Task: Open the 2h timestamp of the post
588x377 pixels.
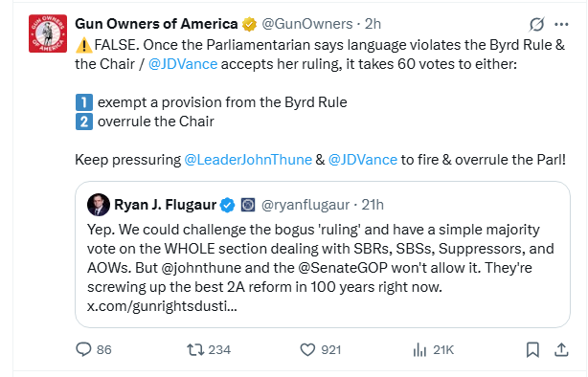Action: click(373, 24)
